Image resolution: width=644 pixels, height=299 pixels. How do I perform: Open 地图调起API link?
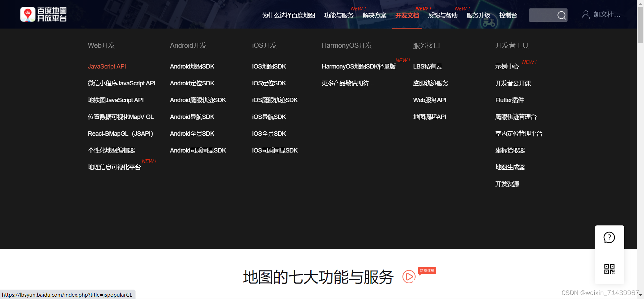coord(430,117)
